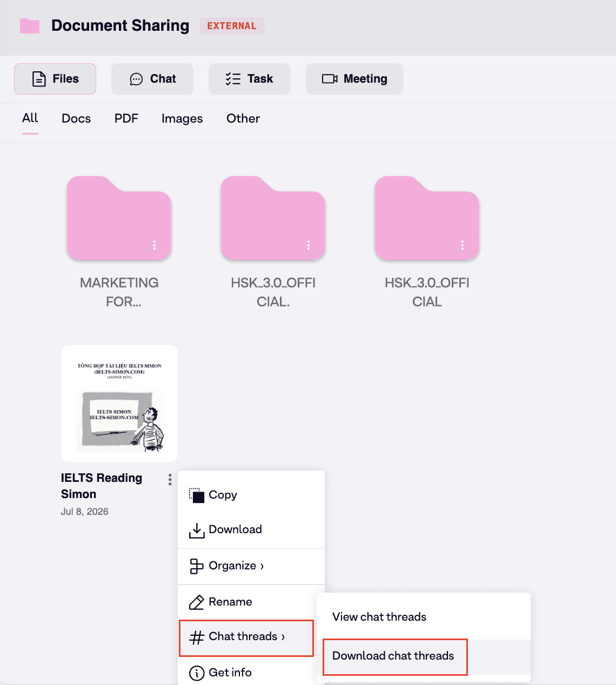
Task: Click the MARKETING FOR... folder name
Action: point(119,292)
